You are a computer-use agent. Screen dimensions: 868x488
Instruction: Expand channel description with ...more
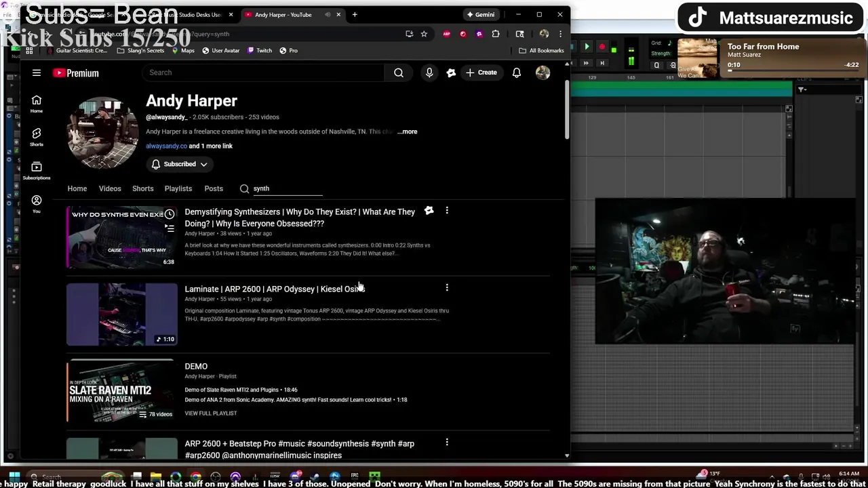point(408,131)
